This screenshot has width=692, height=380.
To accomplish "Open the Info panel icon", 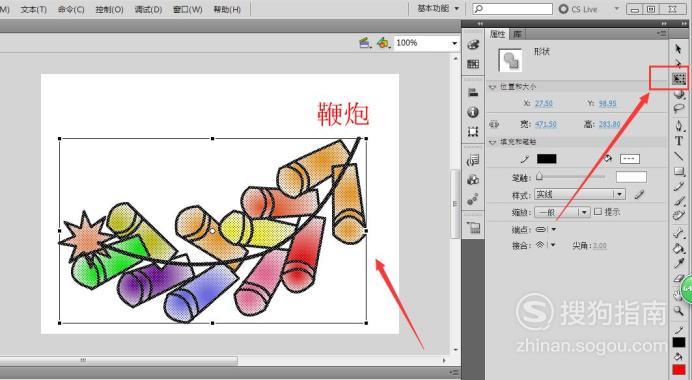I will coord(473,112).
